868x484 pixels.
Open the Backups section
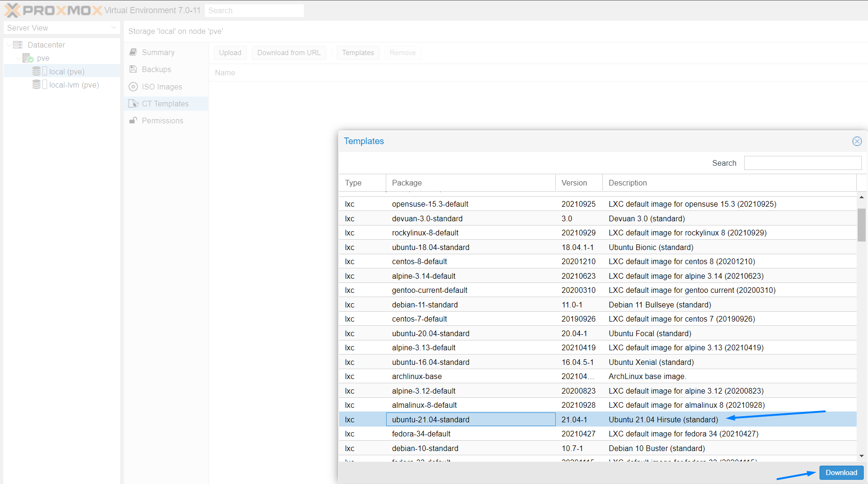[x=166, y=69]
